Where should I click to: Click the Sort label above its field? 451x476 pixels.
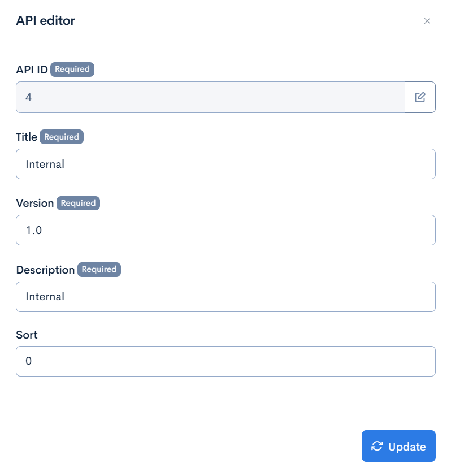pos(26,335)
